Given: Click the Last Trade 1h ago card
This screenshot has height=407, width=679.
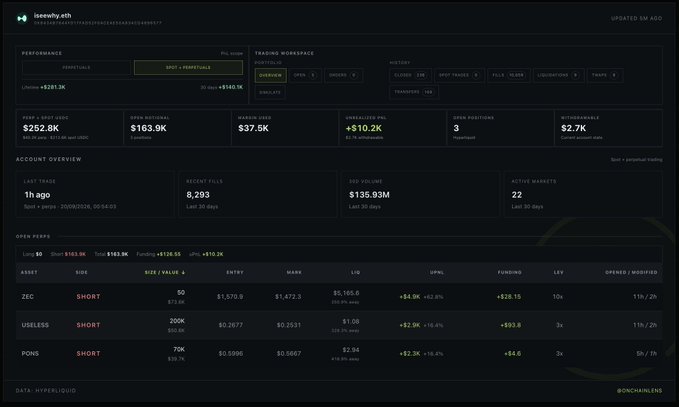Looking at the screenshot, I should pyautogui.click(x=95, y=194).
